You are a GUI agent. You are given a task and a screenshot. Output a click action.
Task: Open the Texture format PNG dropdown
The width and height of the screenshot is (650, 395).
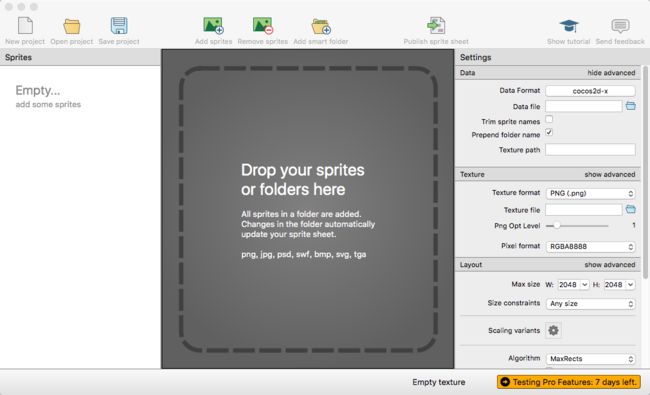click(590, 193)
